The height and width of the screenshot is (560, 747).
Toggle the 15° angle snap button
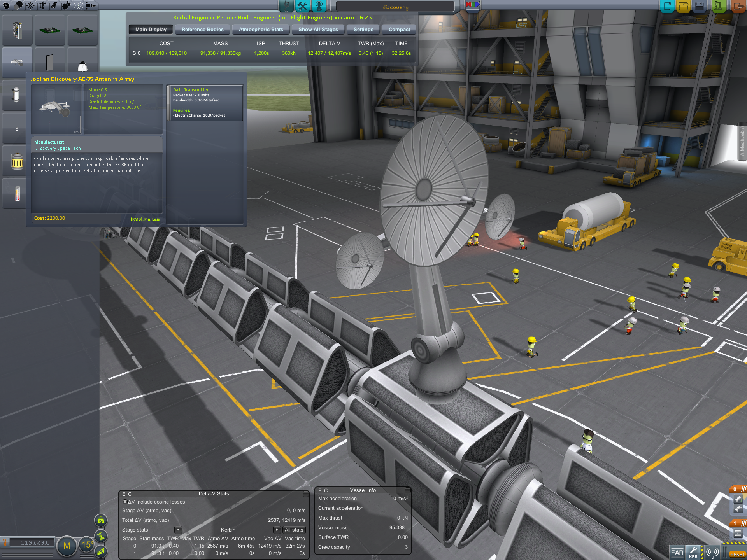point(86,545)
